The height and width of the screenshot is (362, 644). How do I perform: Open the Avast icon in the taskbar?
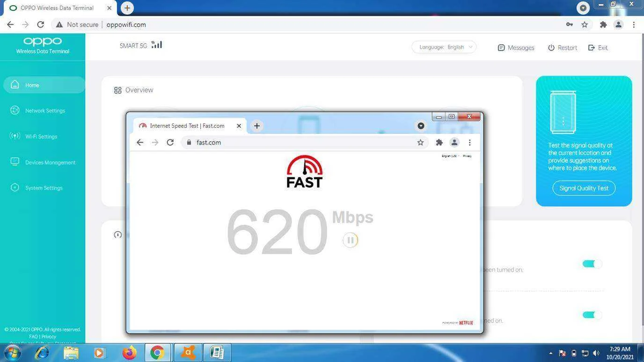coord(188,352)
